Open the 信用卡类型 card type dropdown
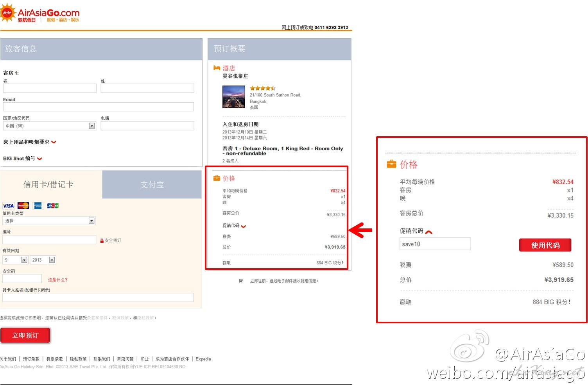 tap(49, 221)
